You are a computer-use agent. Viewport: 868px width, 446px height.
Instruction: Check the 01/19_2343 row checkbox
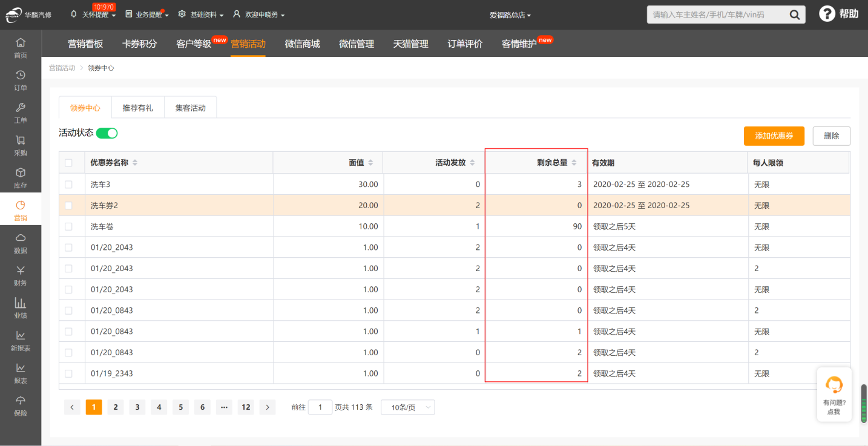68,373
